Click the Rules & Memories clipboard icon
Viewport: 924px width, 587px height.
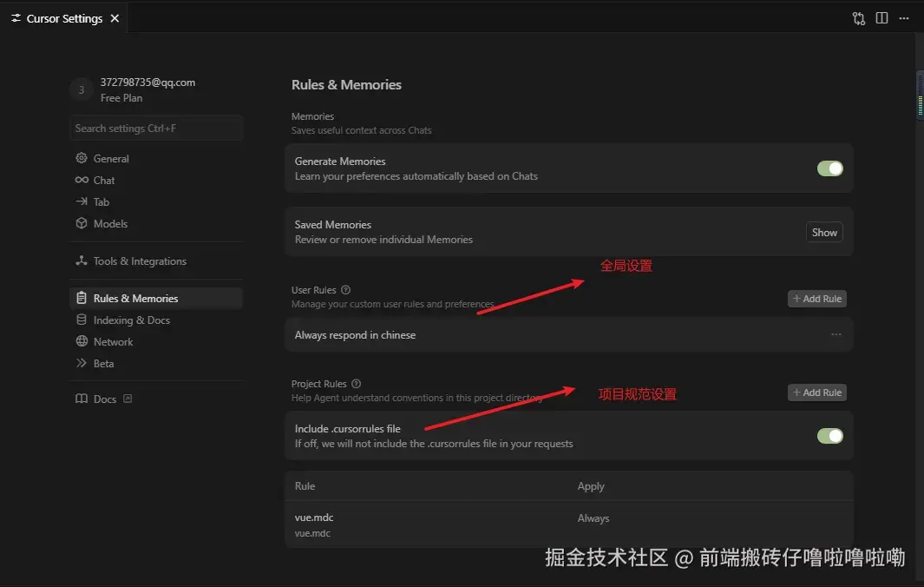82,298
